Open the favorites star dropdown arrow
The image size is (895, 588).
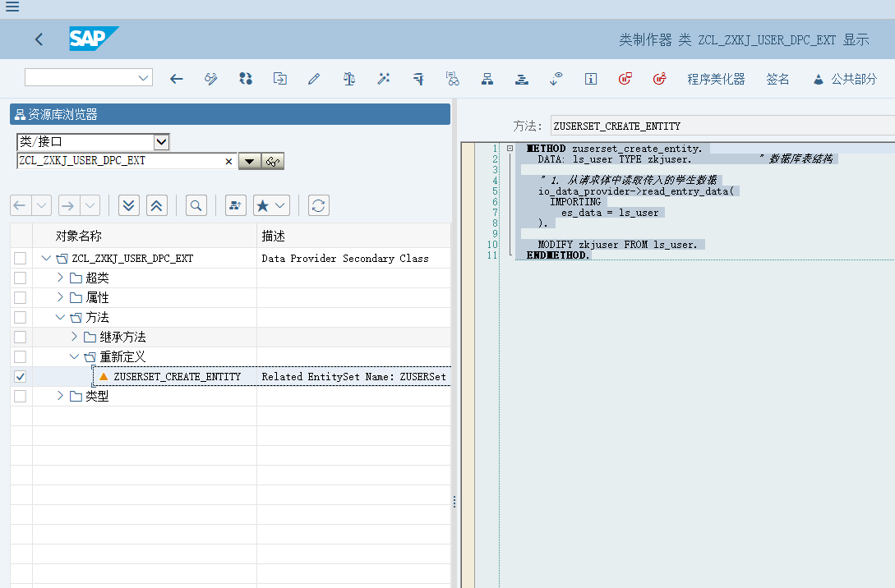(280, 205)
